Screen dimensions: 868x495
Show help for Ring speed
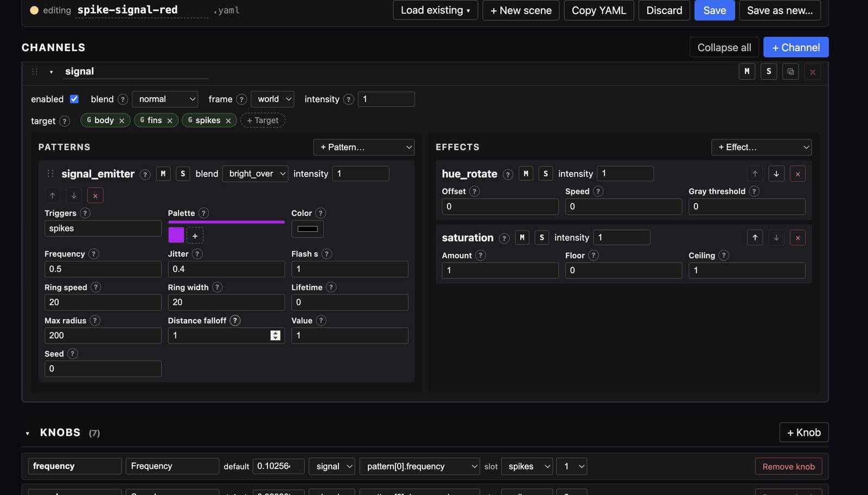click(95, 287)
